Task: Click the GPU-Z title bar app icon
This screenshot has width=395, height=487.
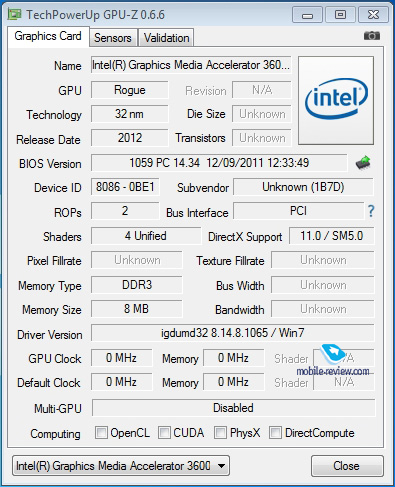Action: pos(15,15)
